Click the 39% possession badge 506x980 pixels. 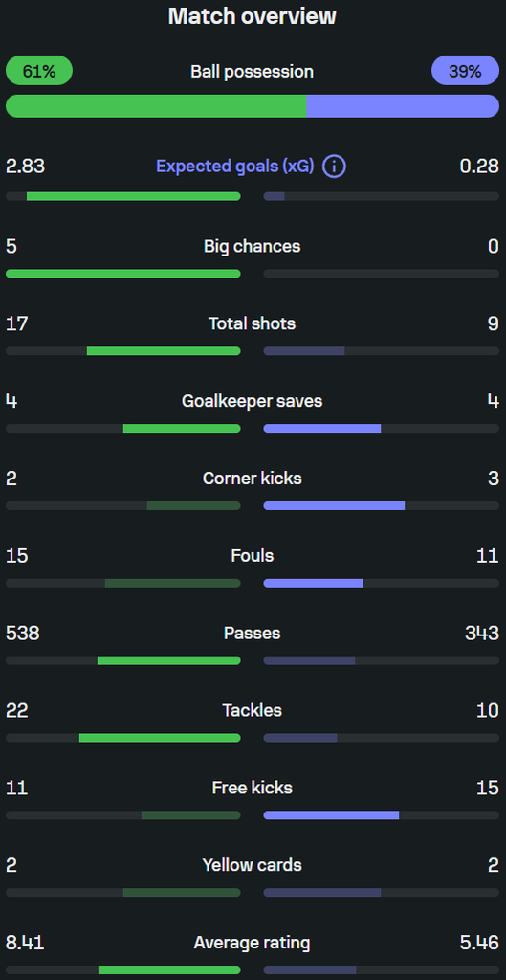coord(466,71)
